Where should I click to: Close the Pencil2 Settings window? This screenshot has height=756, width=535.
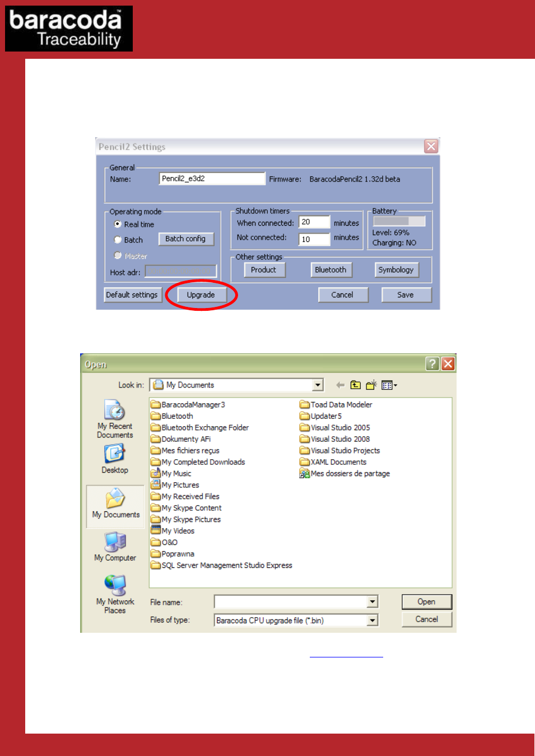(431, 147)
